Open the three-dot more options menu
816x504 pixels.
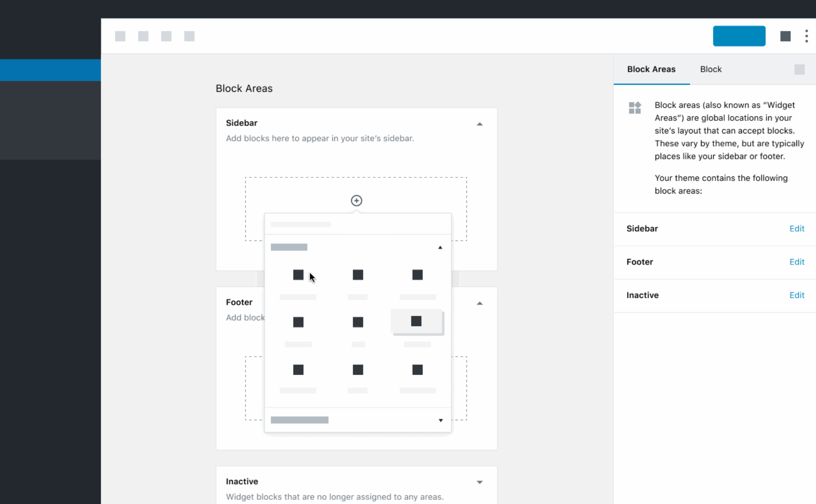806,36
